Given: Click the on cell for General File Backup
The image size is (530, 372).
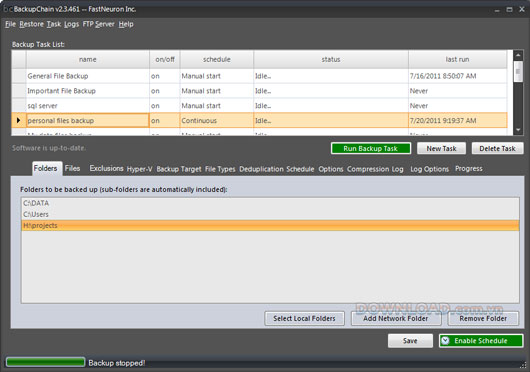Looking at the screenshot, I should pos(165,76).
